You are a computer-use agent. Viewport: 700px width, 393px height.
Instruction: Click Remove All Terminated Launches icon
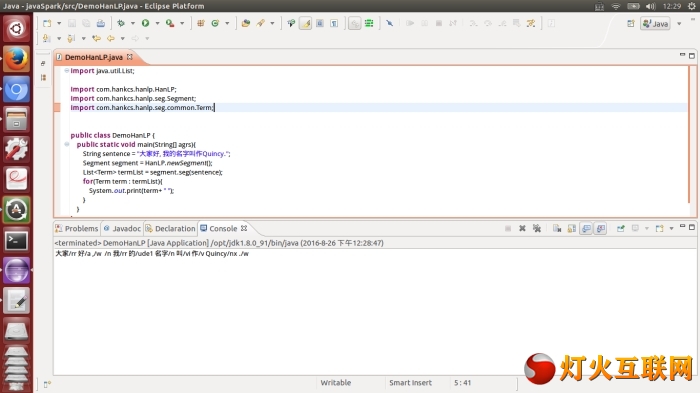[x=537, y=228]
